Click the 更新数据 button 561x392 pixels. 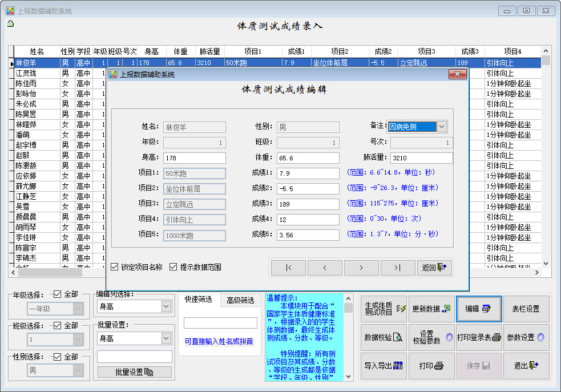tap(431, 309)
